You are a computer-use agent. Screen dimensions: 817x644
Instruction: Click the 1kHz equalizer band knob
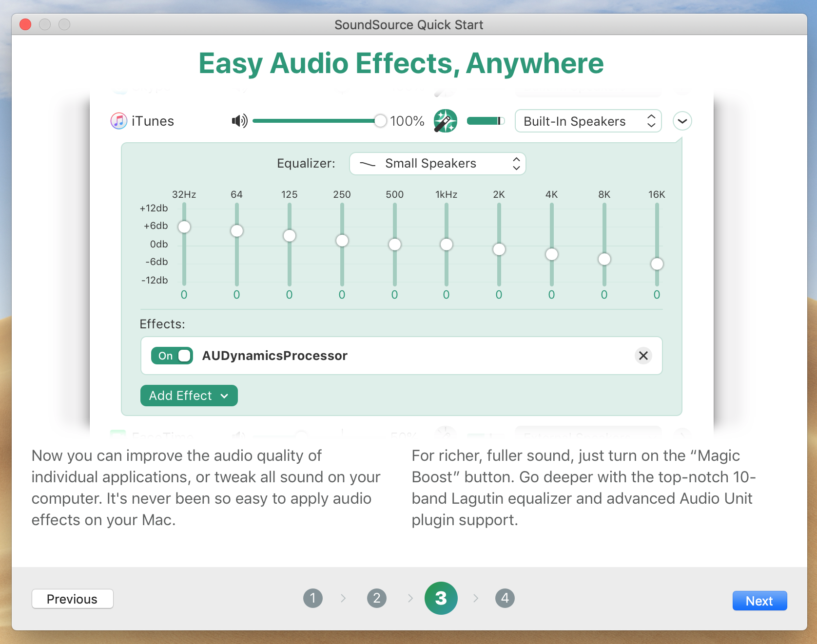click(447, 244)
